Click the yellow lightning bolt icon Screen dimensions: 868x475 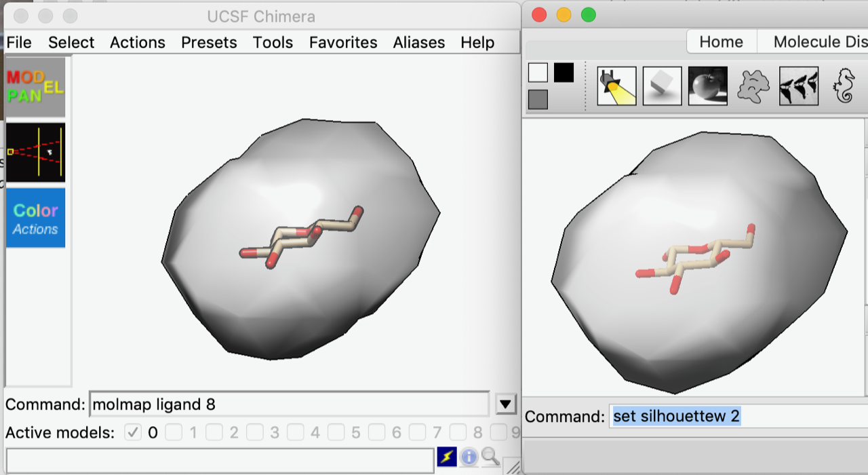coord(446,457)
